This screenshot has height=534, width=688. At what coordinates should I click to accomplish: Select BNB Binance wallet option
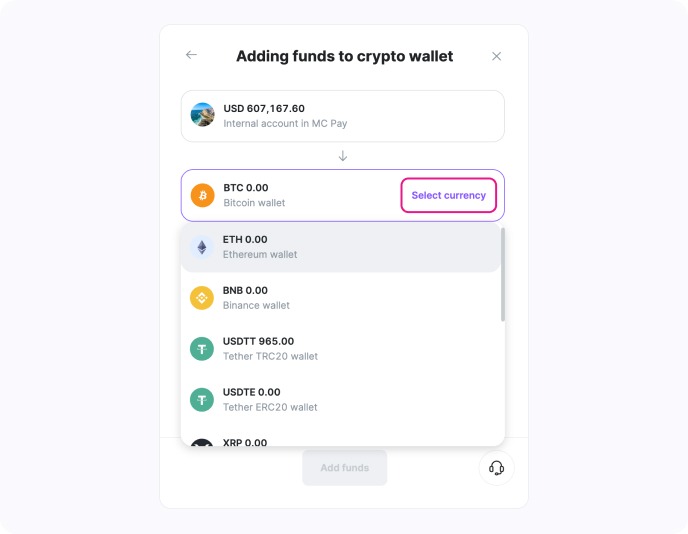[340, 298]
